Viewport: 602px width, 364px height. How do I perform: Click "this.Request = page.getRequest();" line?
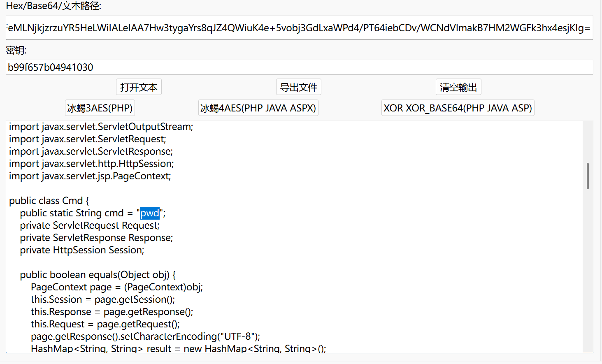pos(105,324)
